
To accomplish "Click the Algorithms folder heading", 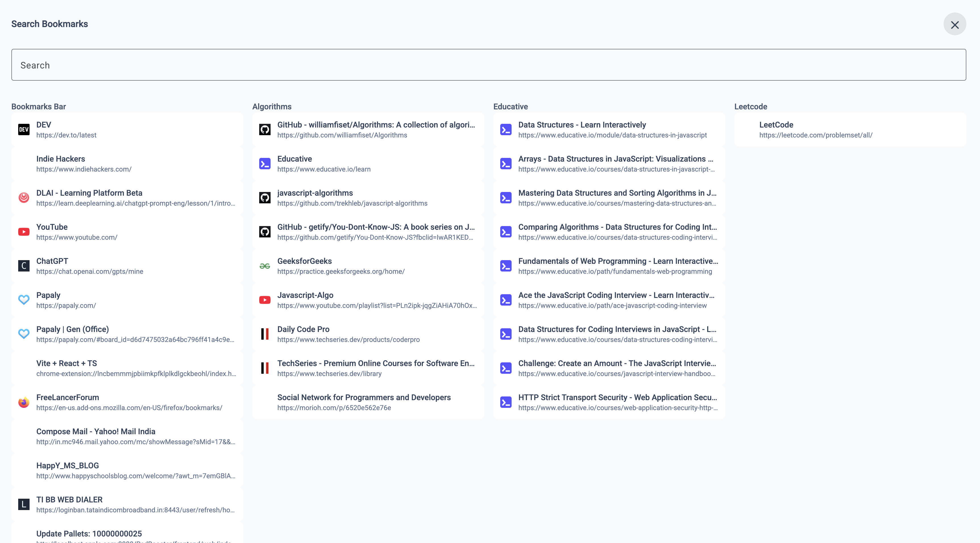I will [x=272, y=106].
